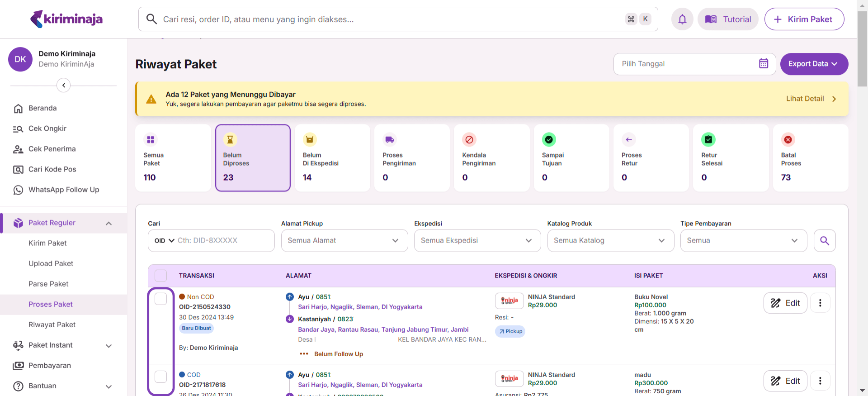868x396 pixels.
Task: Click the magnifier search button beside filters
Action: click(x=824, y=241)
